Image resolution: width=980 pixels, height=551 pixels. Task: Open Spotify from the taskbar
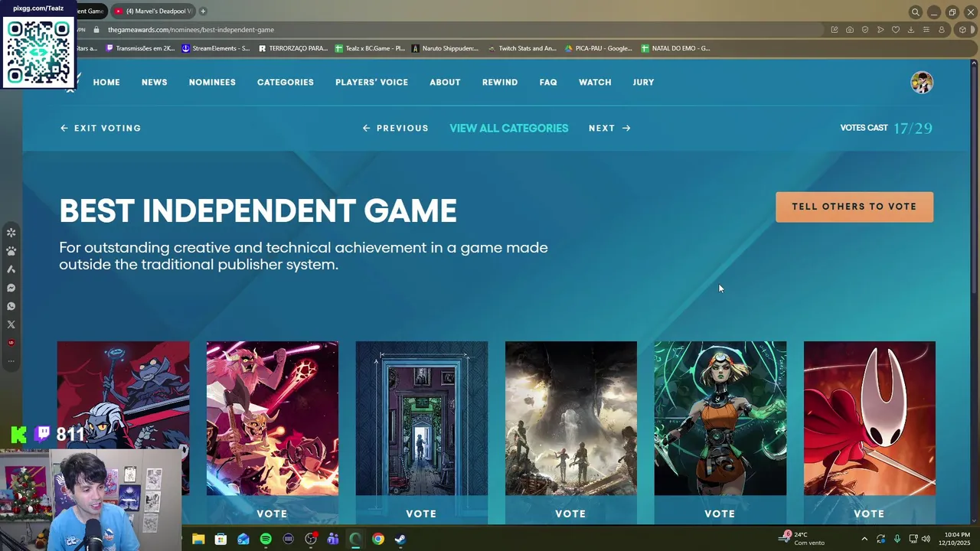tap(266, 539)
